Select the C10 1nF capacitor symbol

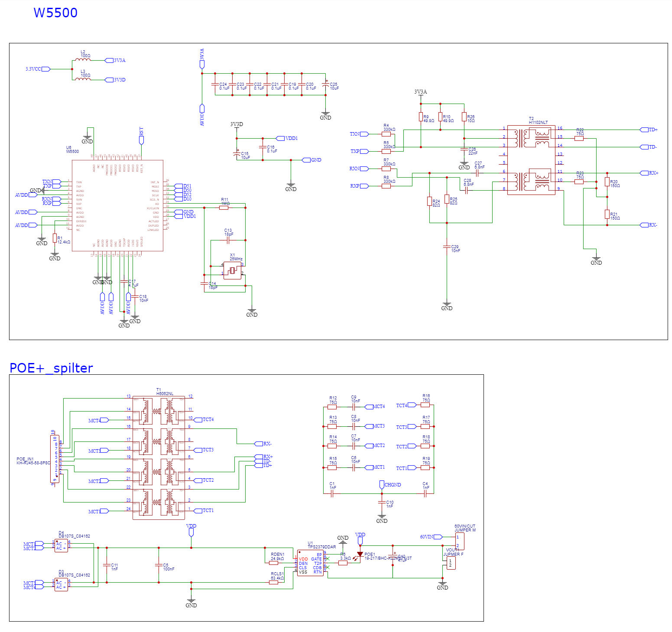382,502
